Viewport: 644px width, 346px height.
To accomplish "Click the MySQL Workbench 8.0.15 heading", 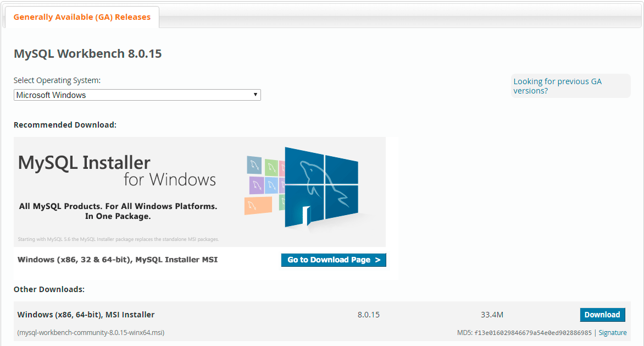I will point(87,54).
